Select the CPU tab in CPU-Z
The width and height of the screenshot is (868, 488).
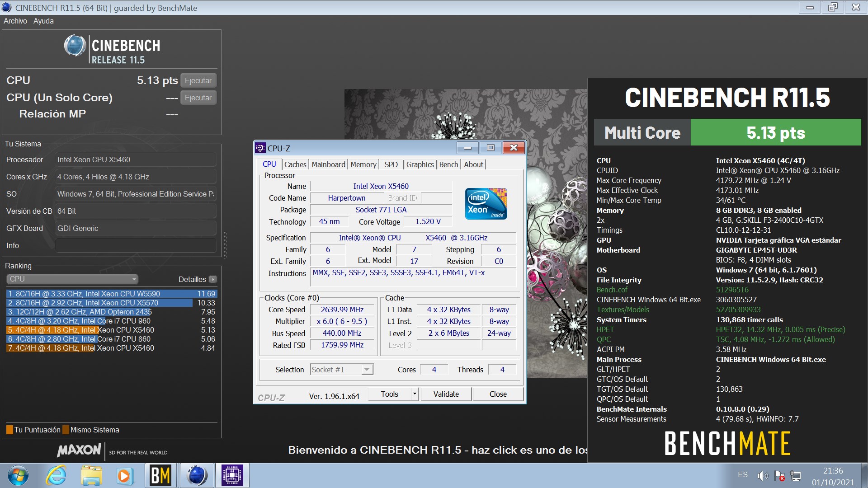coord(269,164)
